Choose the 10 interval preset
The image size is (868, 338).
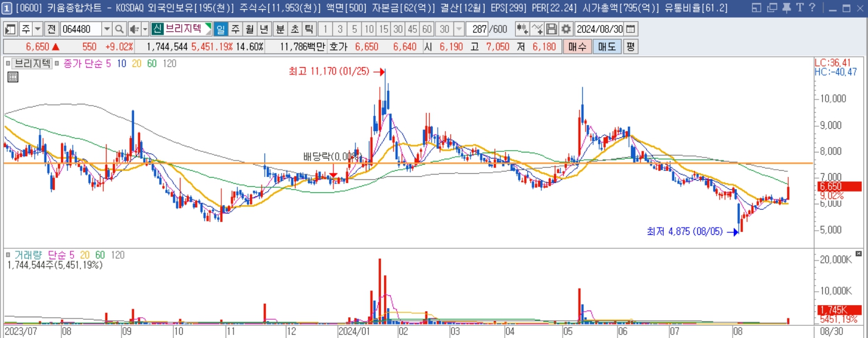coord(369,29)
